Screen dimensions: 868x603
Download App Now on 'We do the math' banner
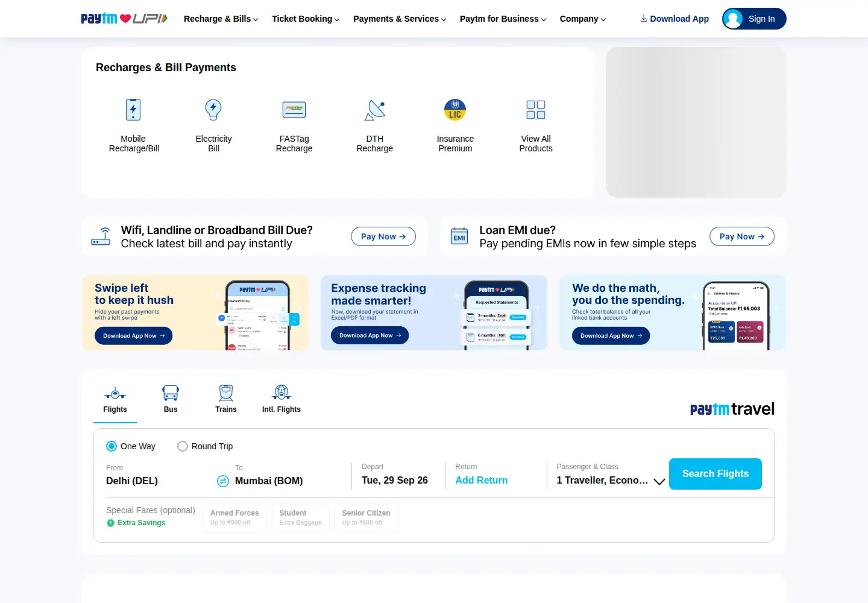pyautogui.click(x=611, y=336)
